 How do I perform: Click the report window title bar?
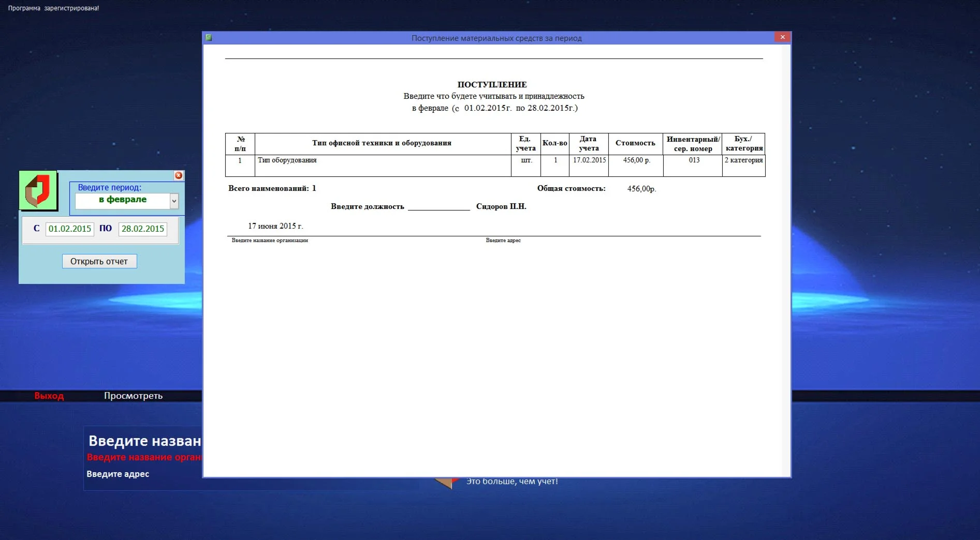496,38
